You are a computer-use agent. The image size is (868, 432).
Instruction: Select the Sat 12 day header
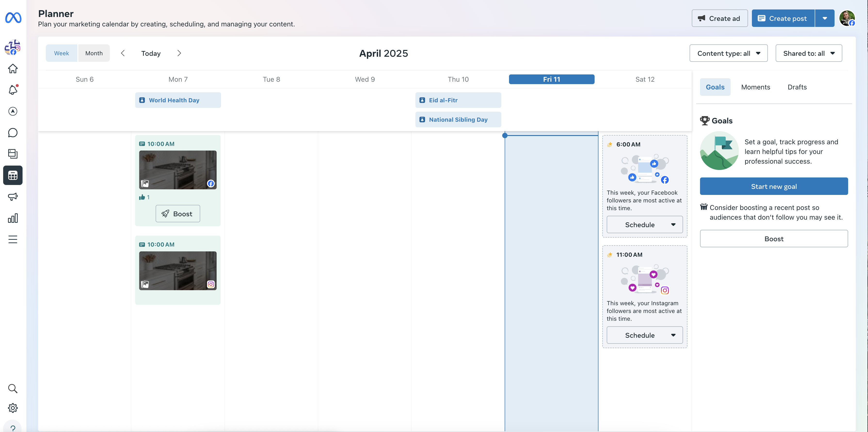pos(645,80)
